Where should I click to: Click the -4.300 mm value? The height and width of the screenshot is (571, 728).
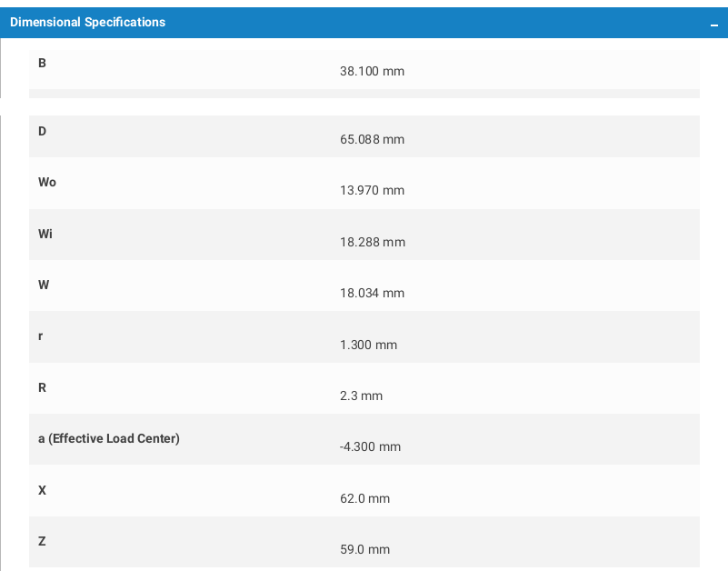click(370, 447)
